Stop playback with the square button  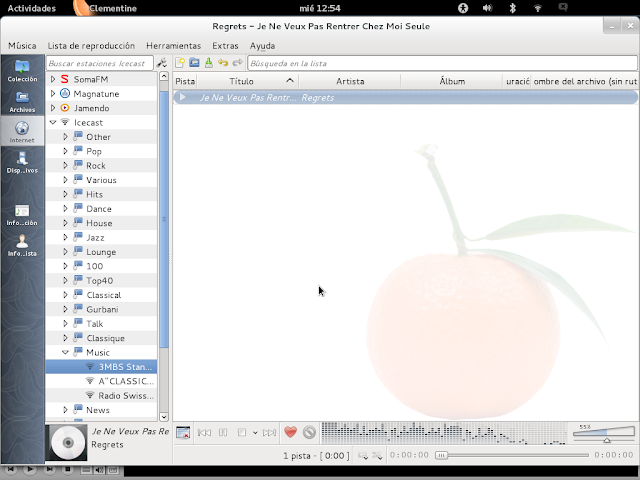[x=242, y=432]
